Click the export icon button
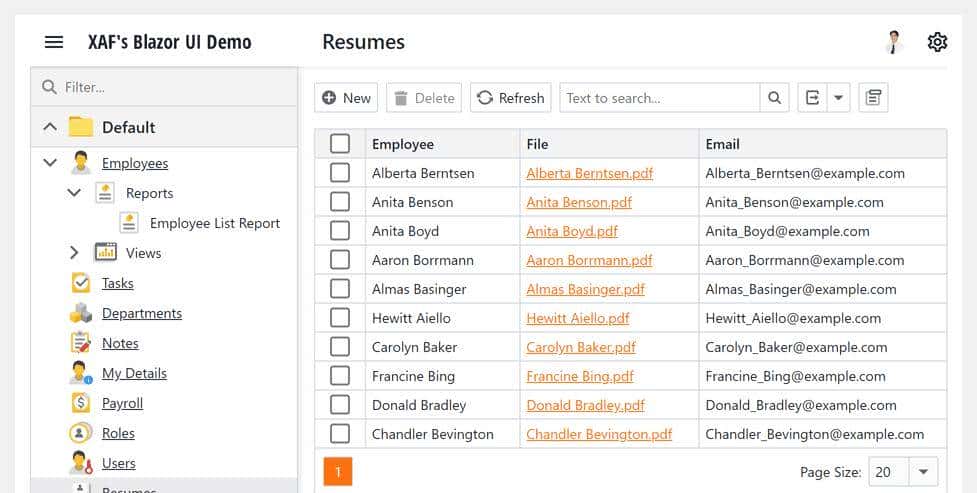The height and width of the screenshot is (493, 977). [812, 98]
